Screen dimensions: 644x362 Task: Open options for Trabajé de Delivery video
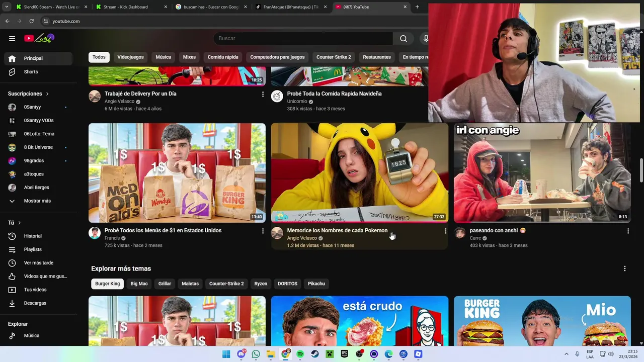[263, 94]
